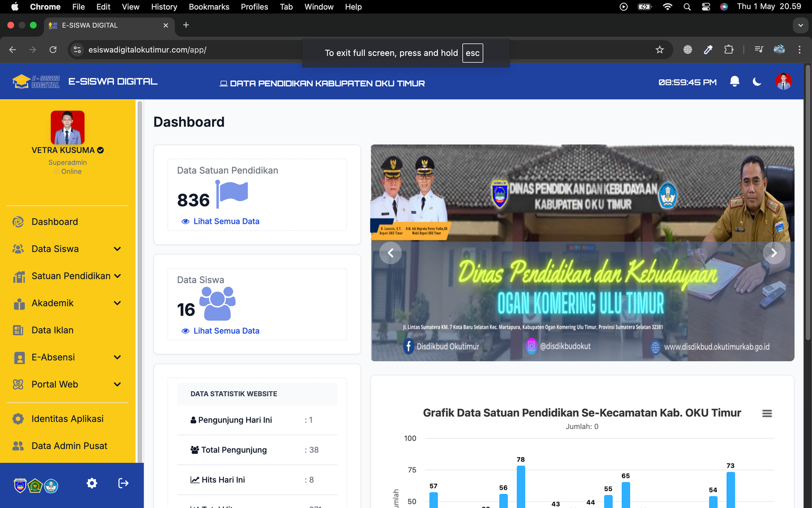The height and width of the screenshot is (508, 812).
Task: Open Identitas Aplikasi in the sidebar
Action: click(67, 419)
